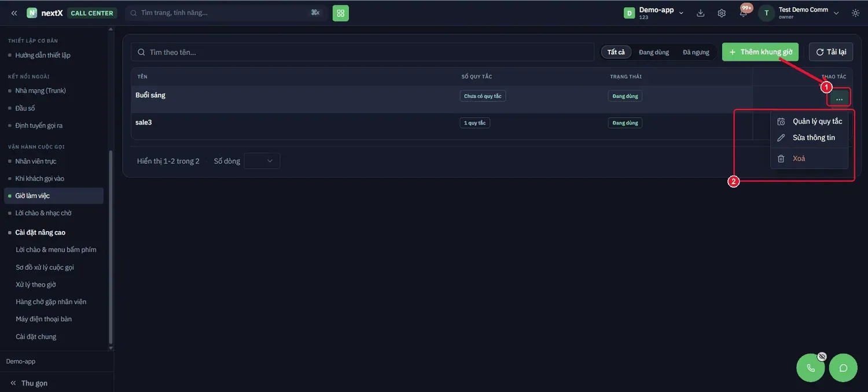This screenshot has height=392, width=868.
Task: Hide the phone widget with the eye-slash icon
Action: [x=822, y=357]
